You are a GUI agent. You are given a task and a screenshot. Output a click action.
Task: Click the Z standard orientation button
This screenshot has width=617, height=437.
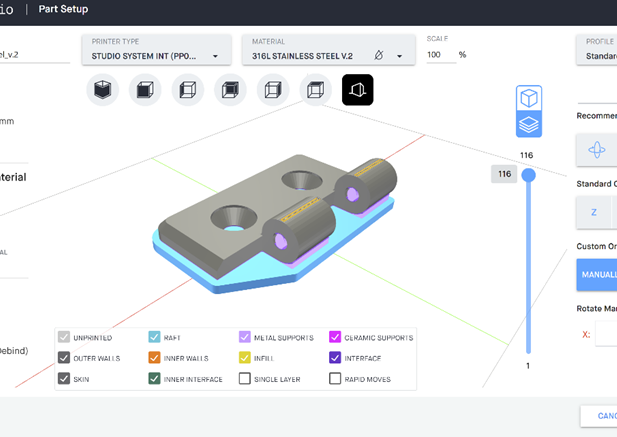(x=594, y=212)
